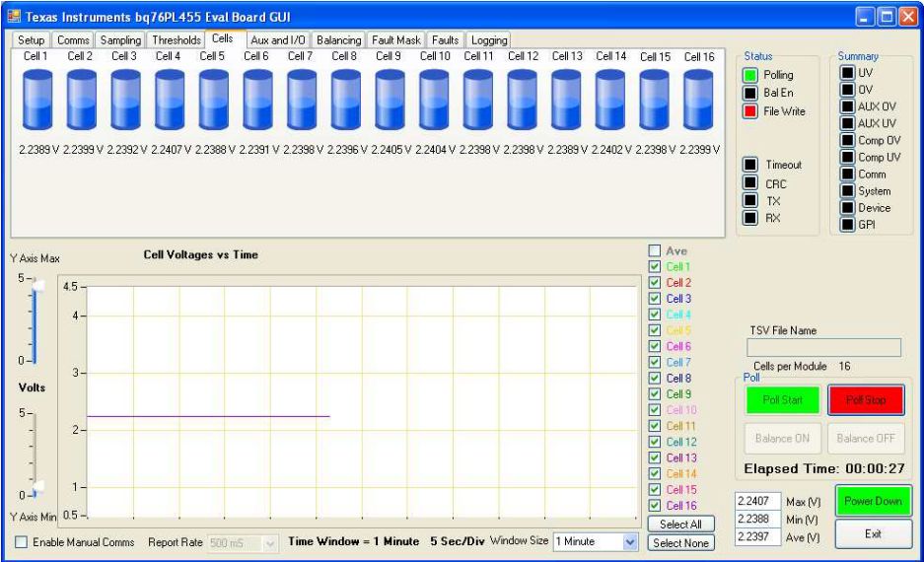Open the Report Rate dropdown

270,542
